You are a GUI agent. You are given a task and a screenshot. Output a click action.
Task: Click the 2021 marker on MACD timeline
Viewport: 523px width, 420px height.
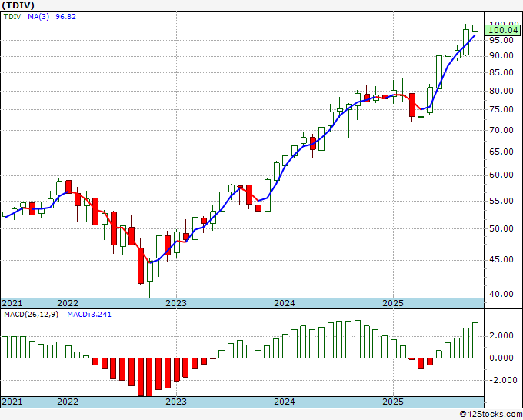click(12, 402)
